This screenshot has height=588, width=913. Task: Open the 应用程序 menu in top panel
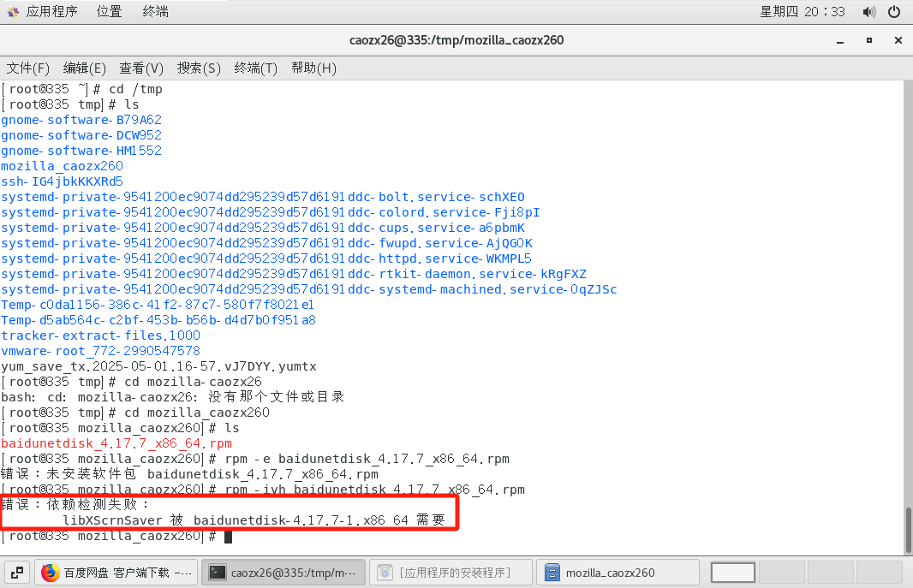51,12
